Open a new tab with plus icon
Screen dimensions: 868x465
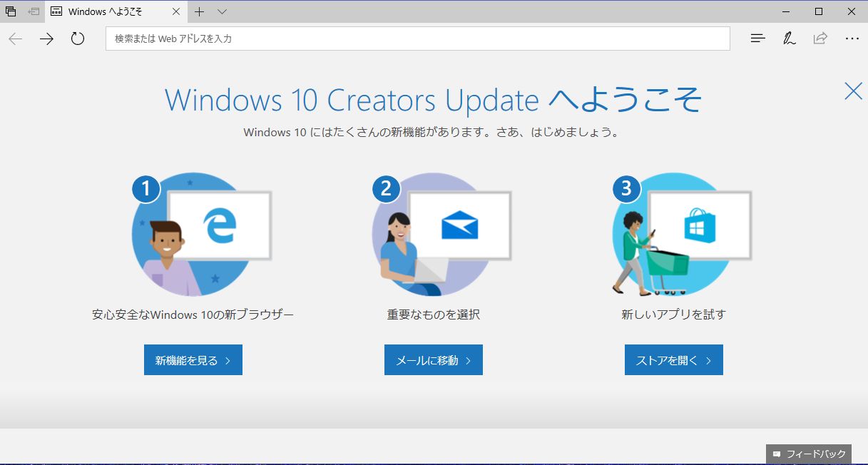pos(200,11)
